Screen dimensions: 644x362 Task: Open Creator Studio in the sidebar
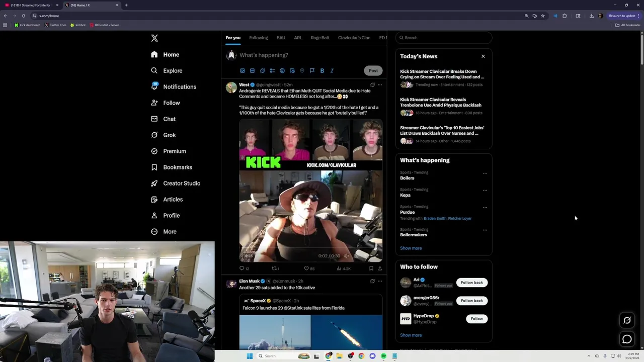[176, 183]
